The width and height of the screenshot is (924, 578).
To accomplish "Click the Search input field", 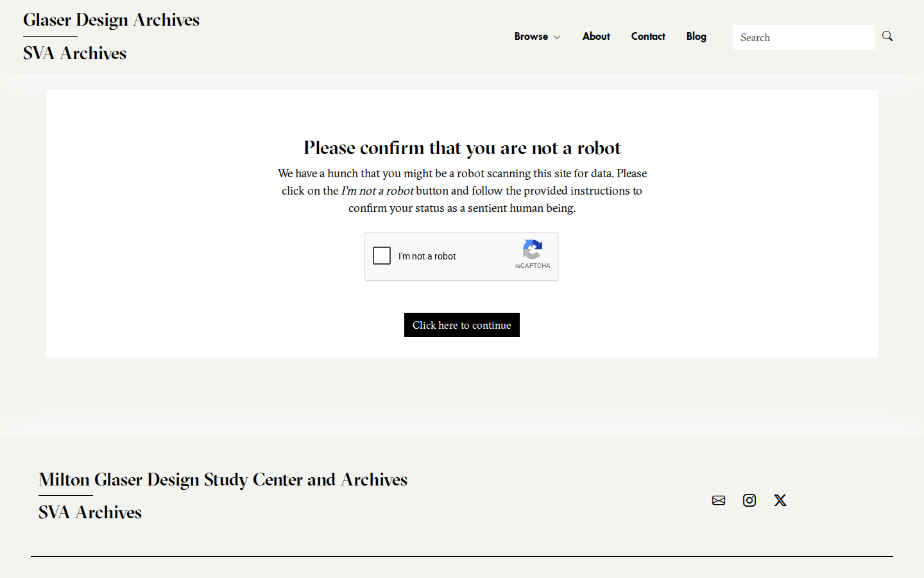I will pyautogui.click(x=803, y=37).
